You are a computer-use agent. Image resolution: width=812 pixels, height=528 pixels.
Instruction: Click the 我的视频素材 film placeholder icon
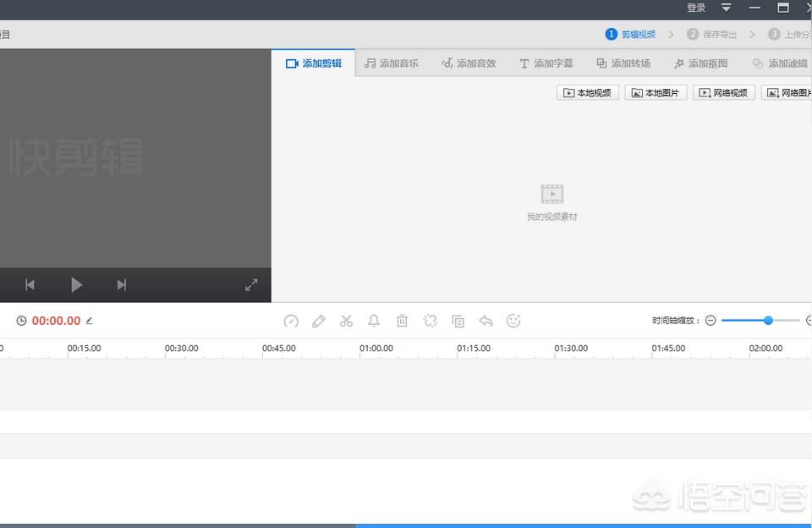click(x=552, y=195)
